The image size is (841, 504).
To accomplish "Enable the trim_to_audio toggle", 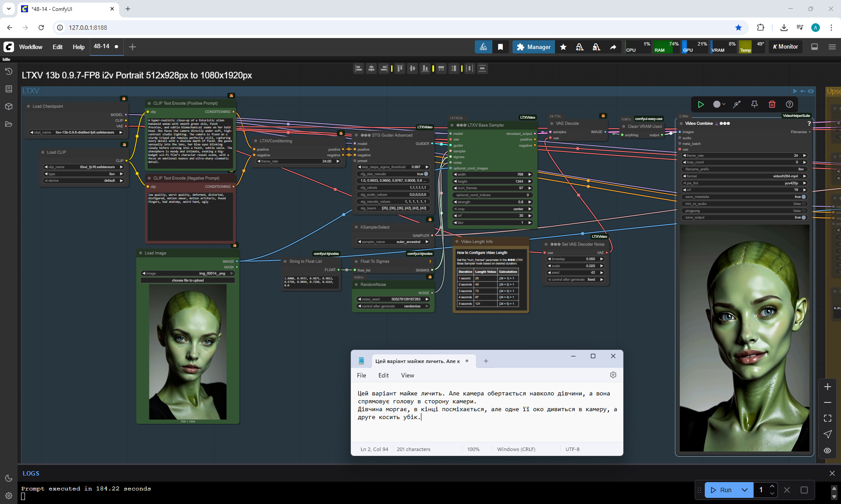I will (x=803, y=204).
